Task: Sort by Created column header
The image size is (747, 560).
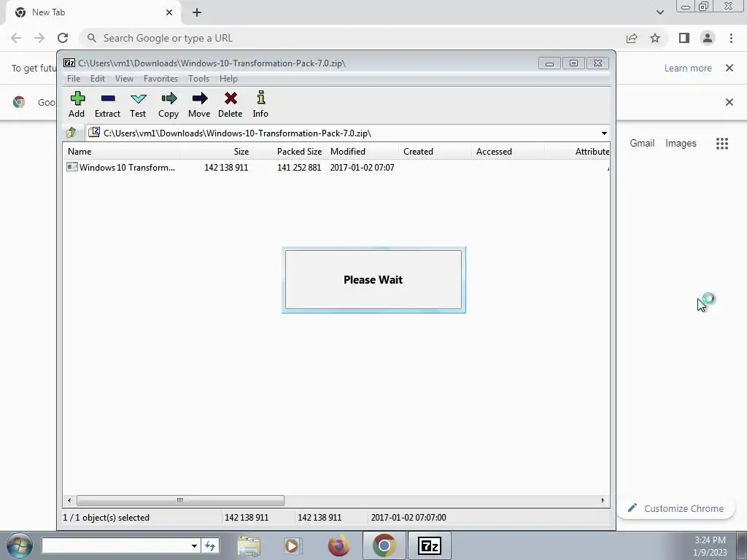Action: 435,152
